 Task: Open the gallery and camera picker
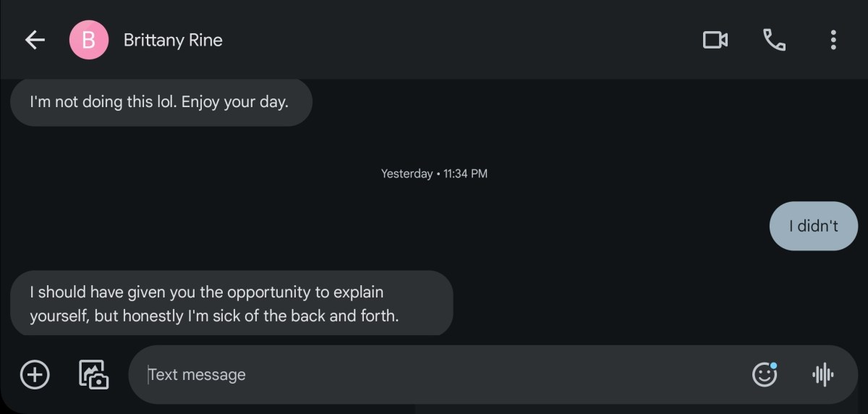[x=93, y=375]
